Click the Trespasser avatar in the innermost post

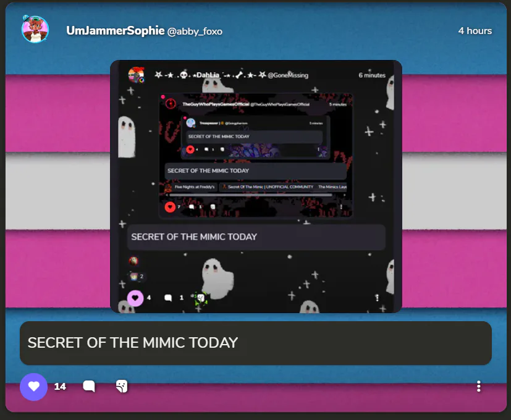[191, 123]
